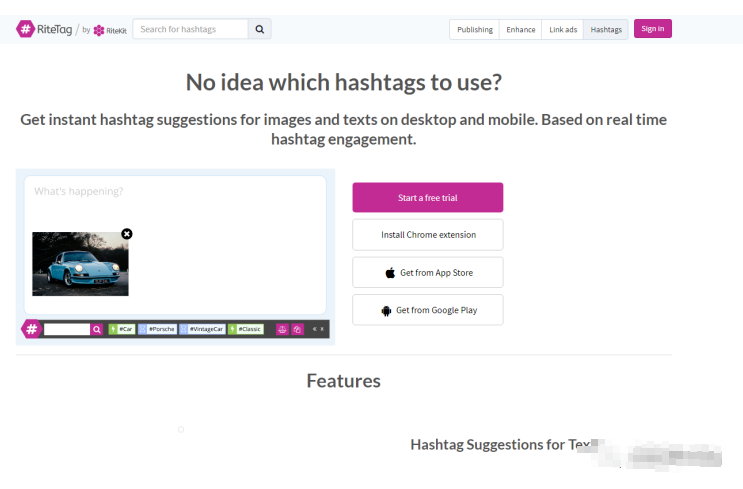Click the hashtag bar hexagon # icon
Image resolution: width=743 pixels, height=489 pixels.
tap(31, 329)
